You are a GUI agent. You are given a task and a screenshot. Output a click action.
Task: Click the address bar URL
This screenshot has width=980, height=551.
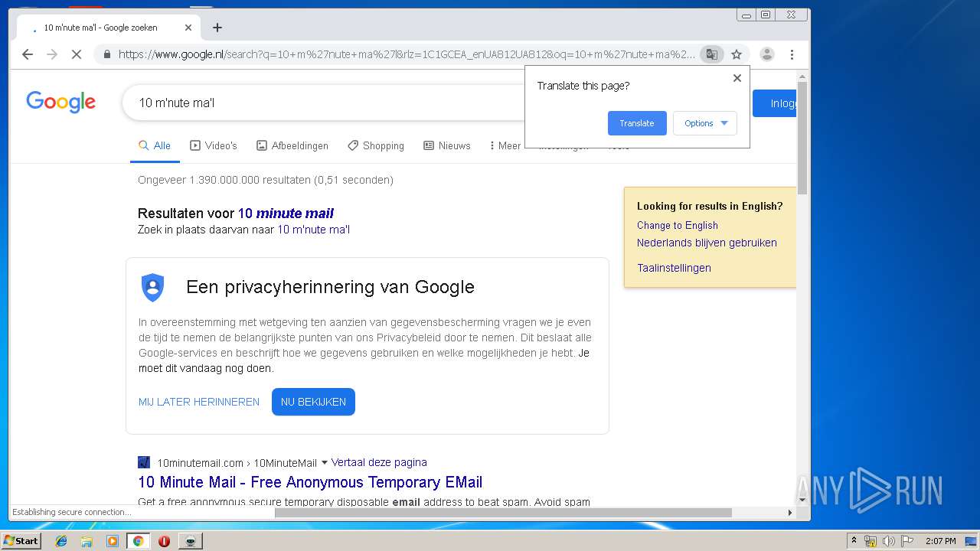(x=406, y=54)
